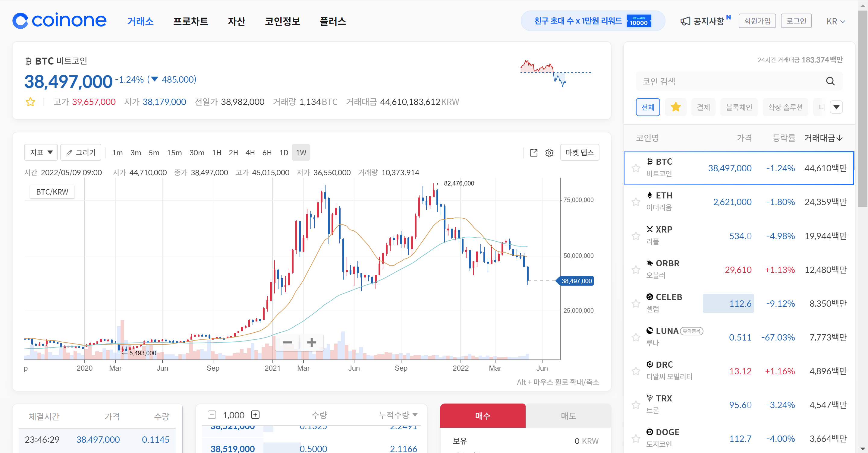Click the 공지사항 megaphone icon

pos(685,21)
